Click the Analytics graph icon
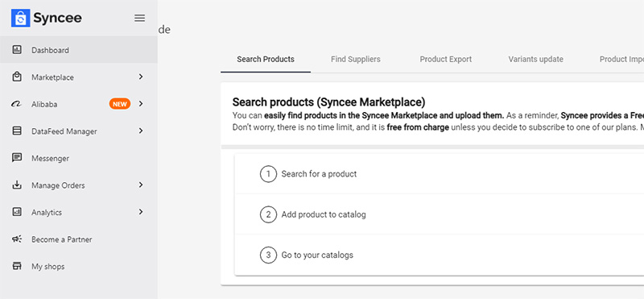Screen dimensions: 644x299 pos(17,212)
